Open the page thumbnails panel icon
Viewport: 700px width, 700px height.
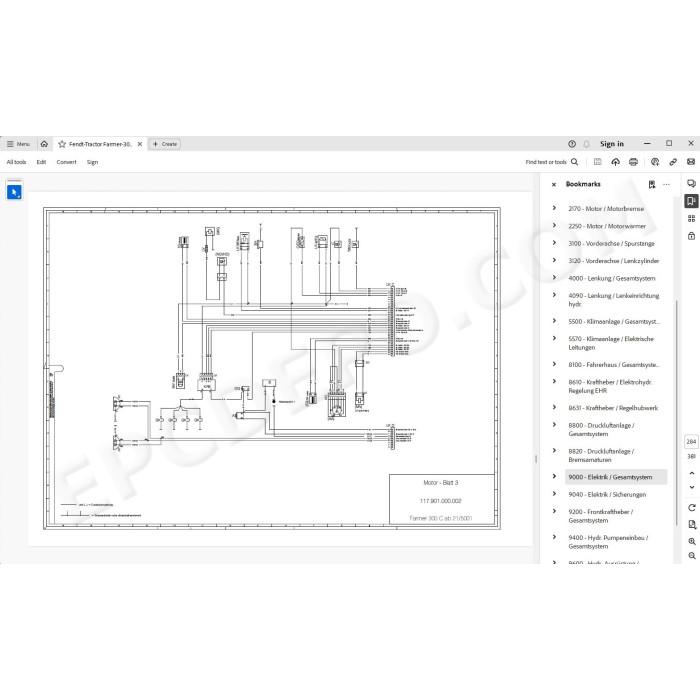pyautogui.click(x=691, y=218)
